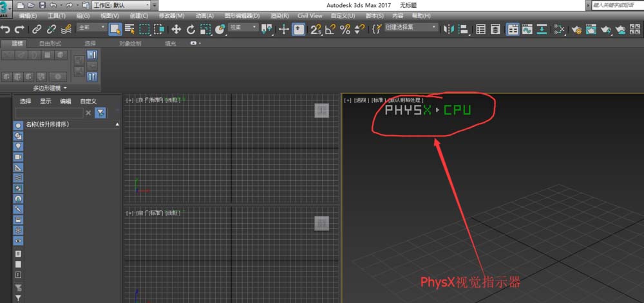The width and height of the screenshot is (644, 303).
Task: Click the main toolbar Redo arrow
Action: [19, 29]
